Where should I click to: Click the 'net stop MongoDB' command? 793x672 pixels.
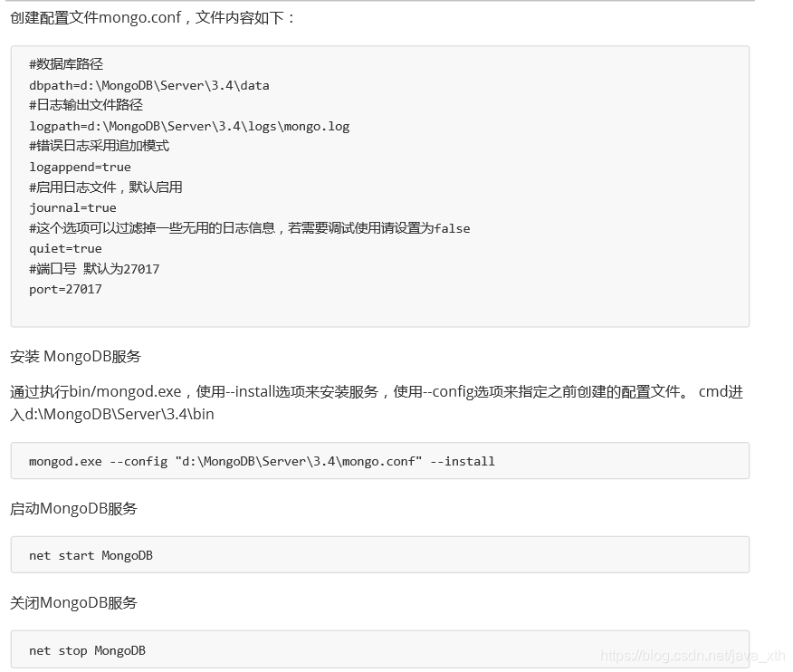(x=88, y=651)
